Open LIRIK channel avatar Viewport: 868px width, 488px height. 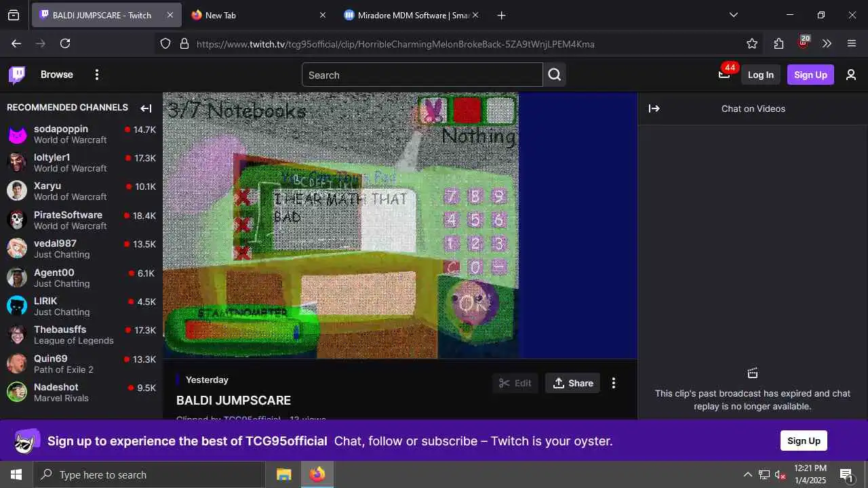[x=17, y=306]
